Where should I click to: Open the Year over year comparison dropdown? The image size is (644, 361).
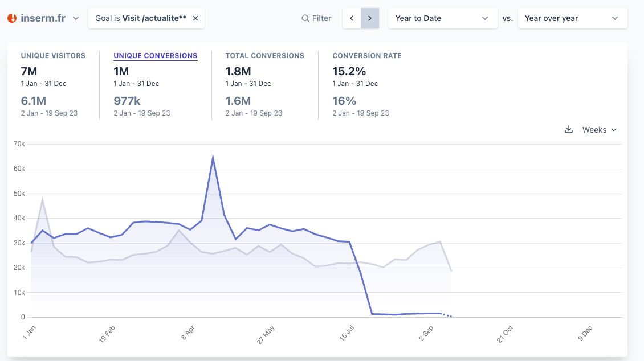click(x=572, y=18)
